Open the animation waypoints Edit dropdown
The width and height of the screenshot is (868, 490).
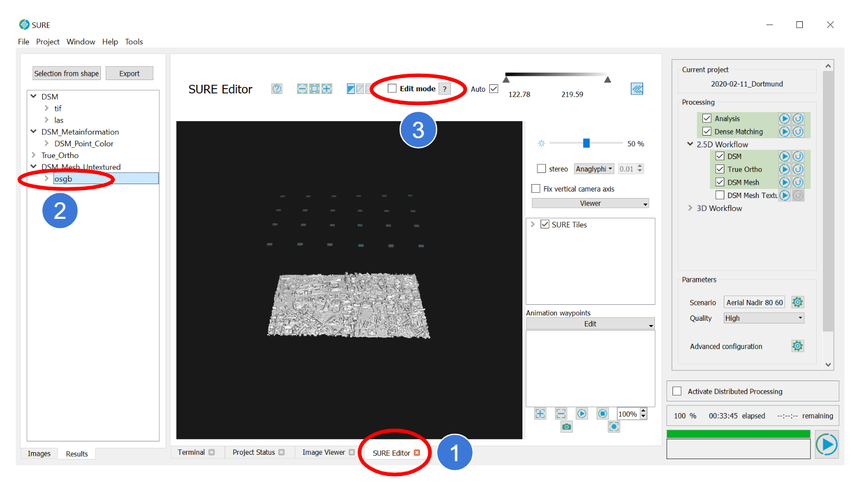click(x=590, y=324)
